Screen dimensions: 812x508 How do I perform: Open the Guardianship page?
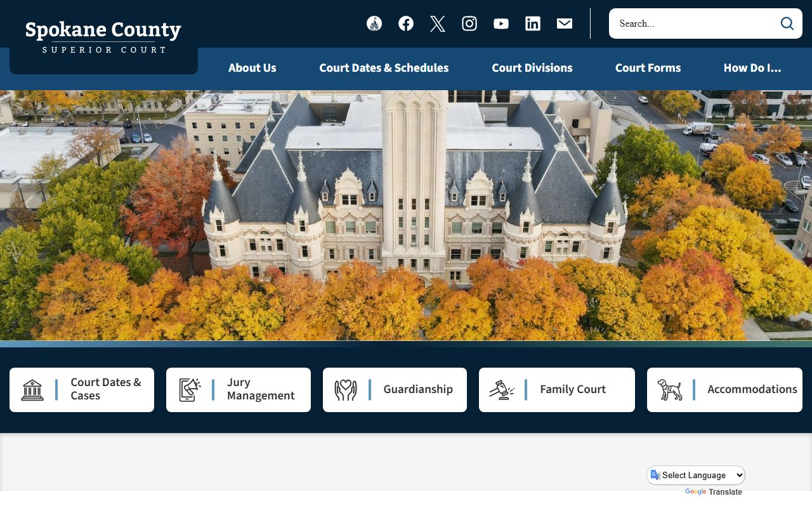pyautogui.click(x=395, y=390)
